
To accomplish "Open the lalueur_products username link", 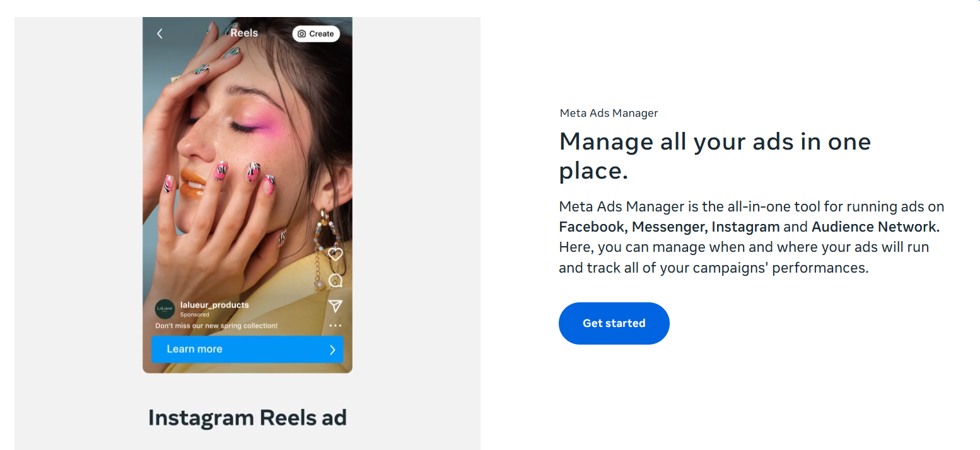I will [214, 305].
